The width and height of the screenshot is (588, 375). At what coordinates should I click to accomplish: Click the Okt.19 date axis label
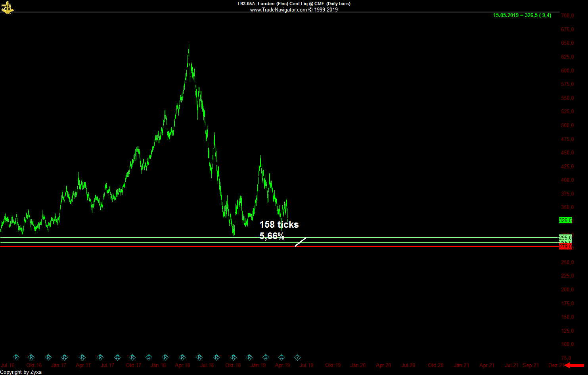333,365
